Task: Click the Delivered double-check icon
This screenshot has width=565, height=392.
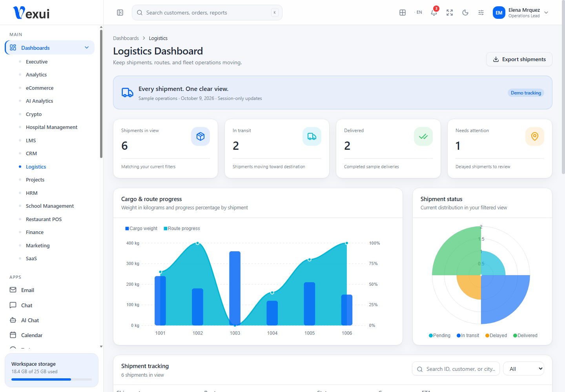Action: tap(423, 136)
